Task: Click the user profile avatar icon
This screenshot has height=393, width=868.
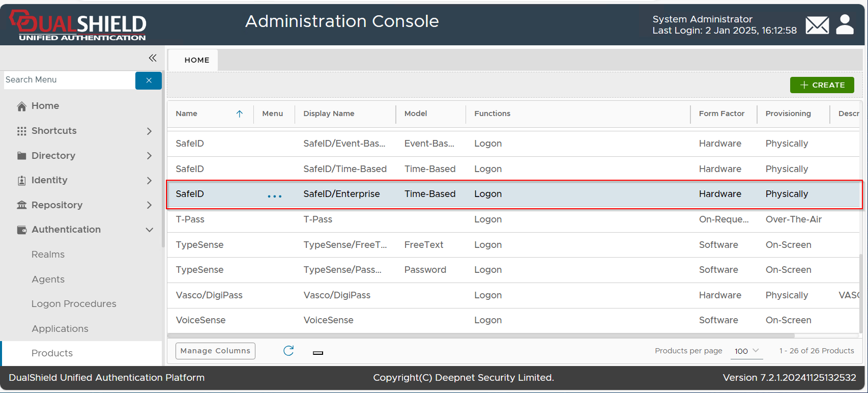Action: (845, 24)
